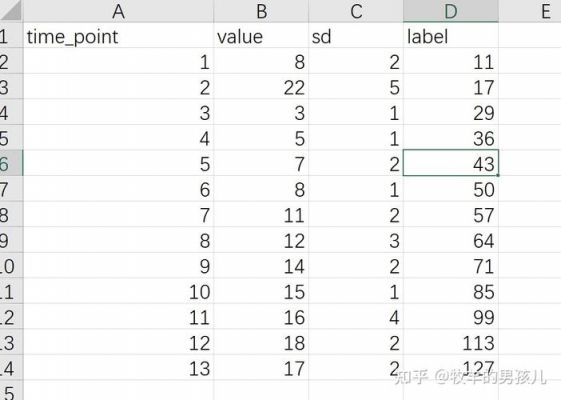Select value cell containing 18

[261, 342]
